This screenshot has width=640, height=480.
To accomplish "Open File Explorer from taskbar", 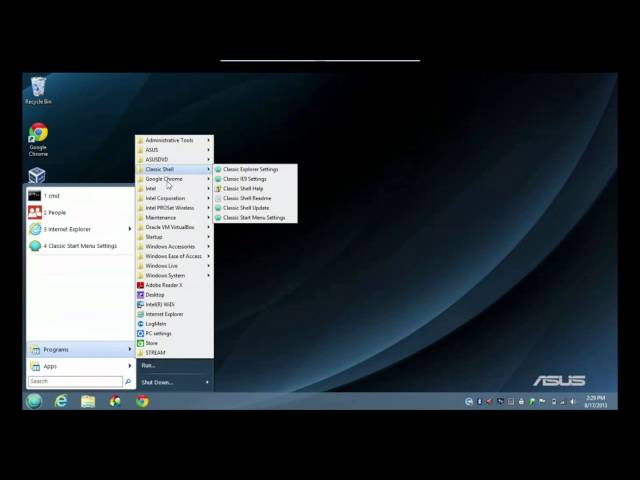I will (88, 402).
